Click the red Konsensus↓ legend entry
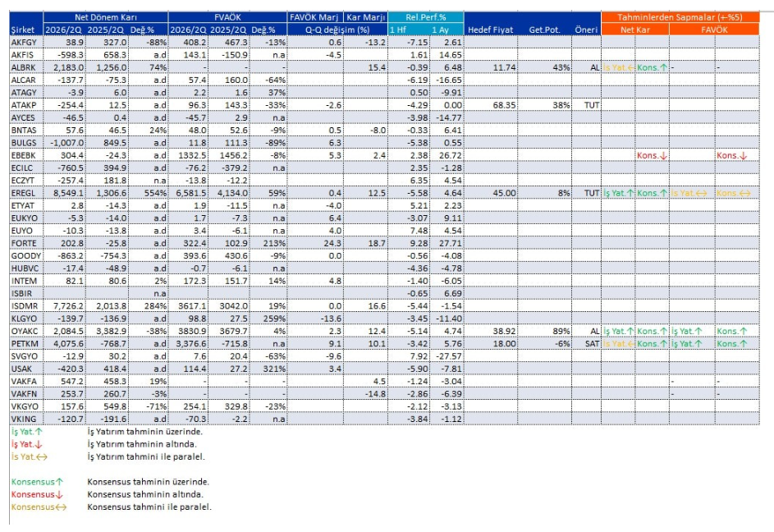This screenshot has width=774, height=532. point(38,494)
